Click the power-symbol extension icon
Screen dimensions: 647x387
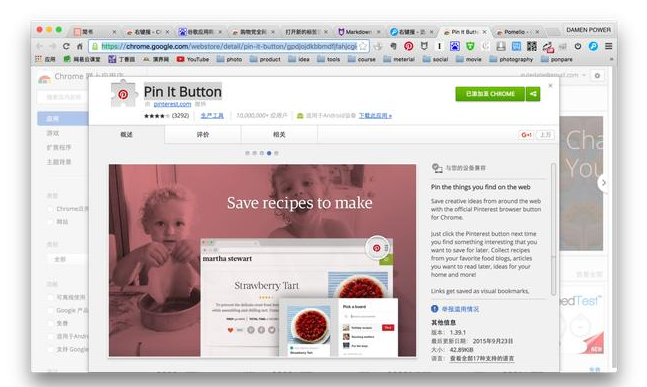coord(578,46)
